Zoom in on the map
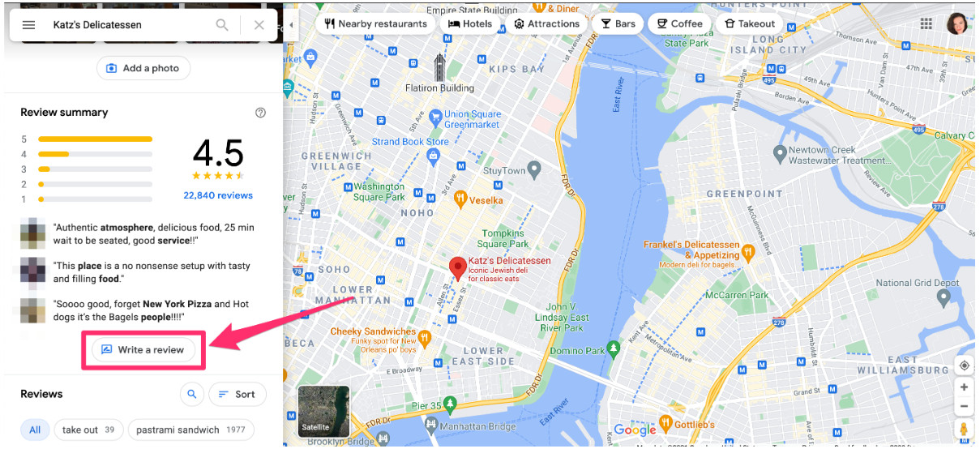The width and height of the screenshot is (980, 453). (x=964, y=387)
